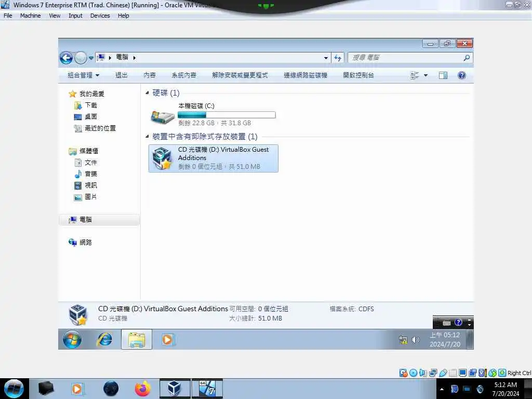Click the guest show desktop strip
Image resolution: width=532 pixels, height=399 pixels.
(470, 340)
